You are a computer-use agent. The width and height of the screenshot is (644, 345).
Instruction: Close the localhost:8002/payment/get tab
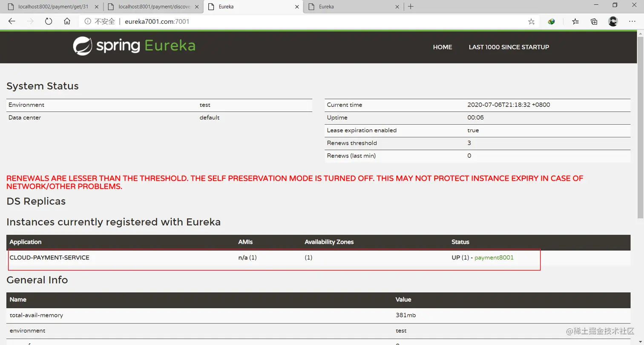[96, 7]
